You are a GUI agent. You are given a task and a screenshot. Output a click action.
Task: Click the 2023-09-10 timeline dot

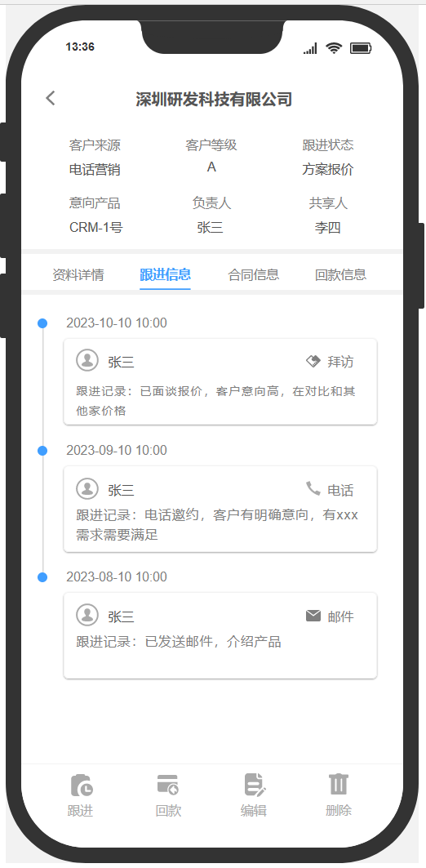click(42, 451)
